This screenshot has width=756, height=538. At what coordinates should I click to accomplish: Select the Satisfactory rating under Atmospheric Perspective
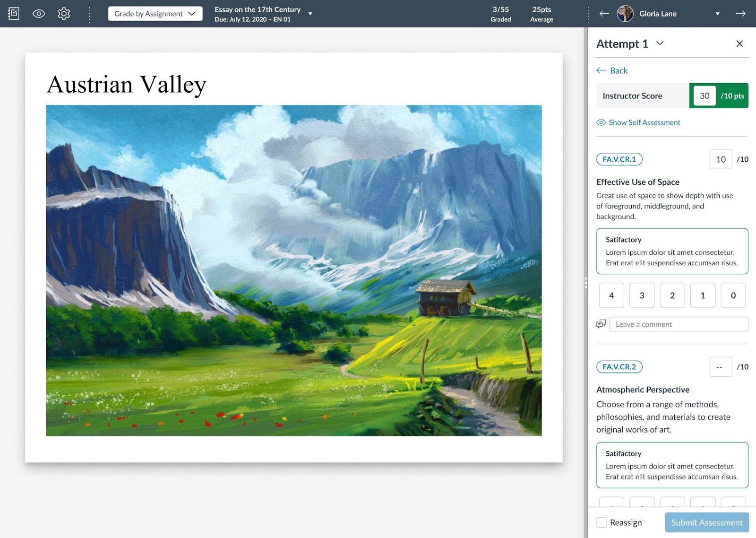click(672, 465)
